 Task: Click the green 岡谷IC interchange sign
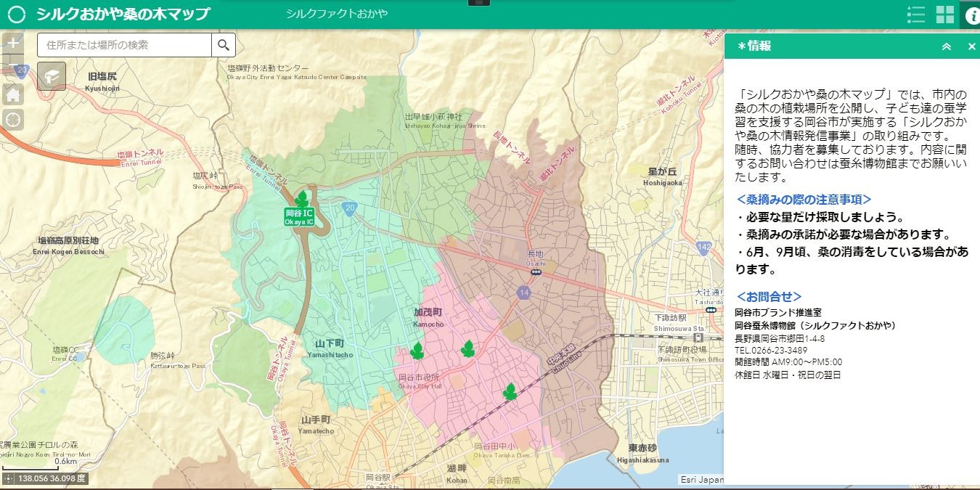click(299, 217)
